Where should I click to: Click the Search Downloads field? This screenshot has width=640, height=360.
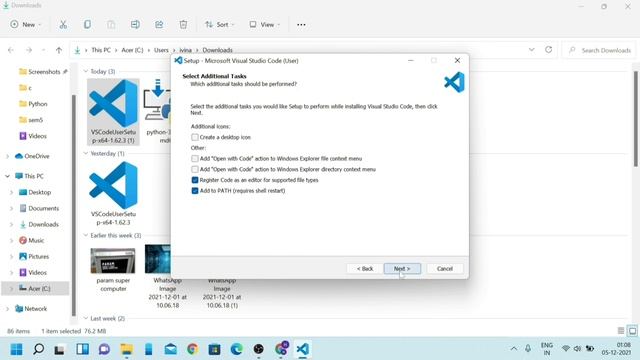599,50
